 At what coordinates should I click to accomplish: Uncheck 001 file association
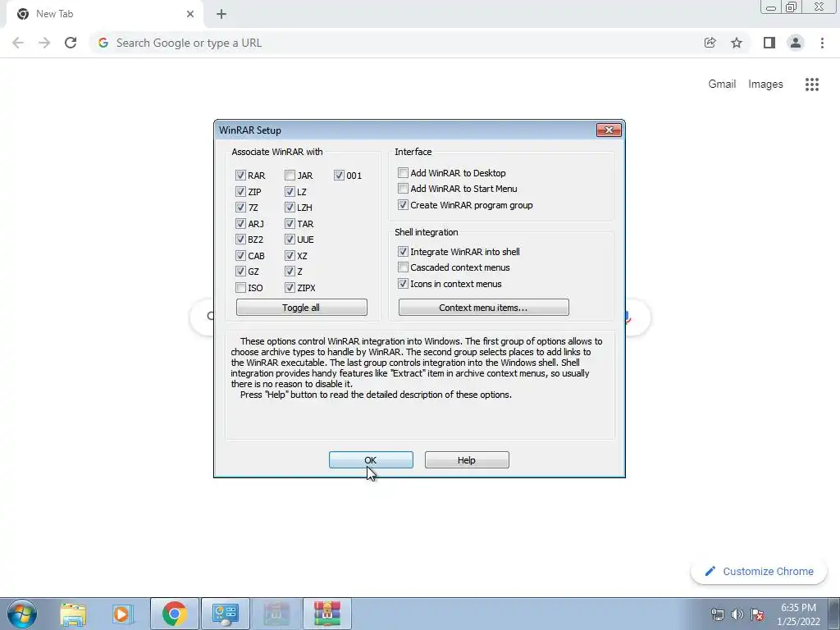click(339, 176)
